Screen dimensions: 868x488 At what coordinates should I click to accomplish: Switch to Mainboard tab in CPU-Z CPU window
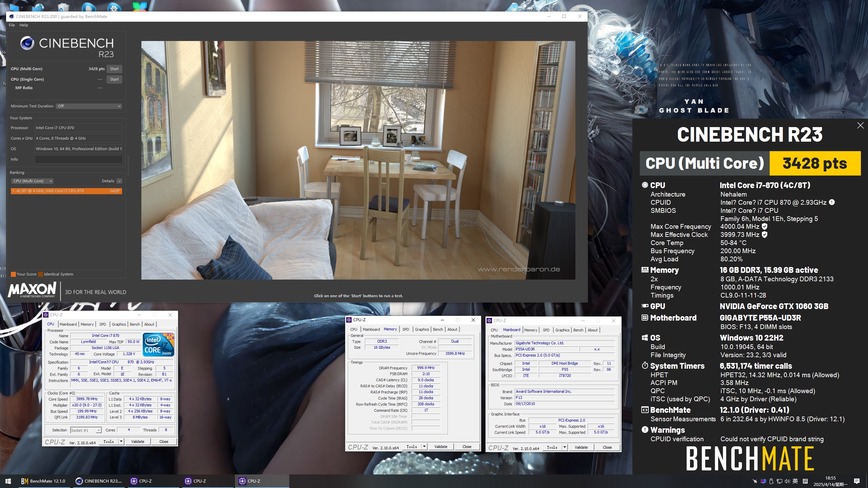point(68,324)
